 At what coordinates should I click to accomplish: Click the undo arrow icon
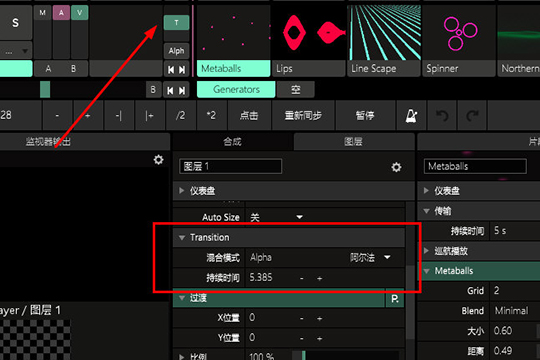click(442, 116)
